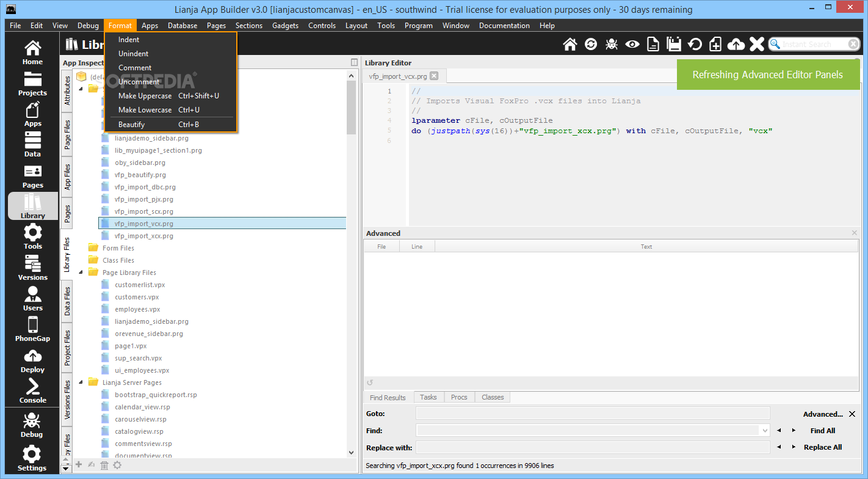Click the gear icon below file tree
Viewport: 868px width, 479px height.
(x=117, y=465)
